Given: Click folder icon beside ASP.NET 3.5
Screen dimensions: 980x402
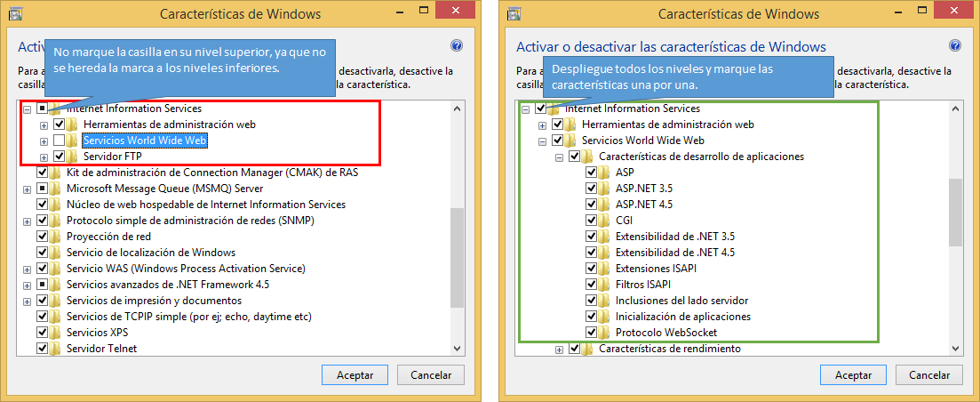Looking at the screenshot, I should coord(604,189).
